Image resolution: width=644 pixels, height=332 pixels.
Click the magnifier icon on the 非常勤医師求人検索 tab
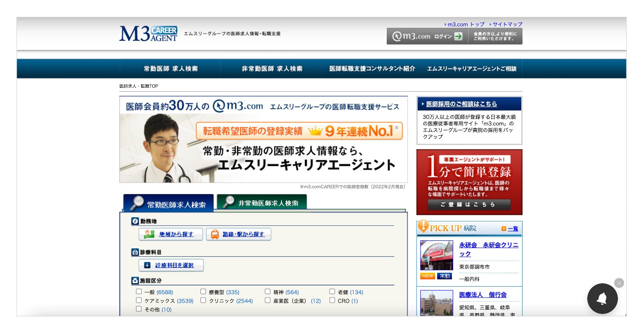pos(229,202)
